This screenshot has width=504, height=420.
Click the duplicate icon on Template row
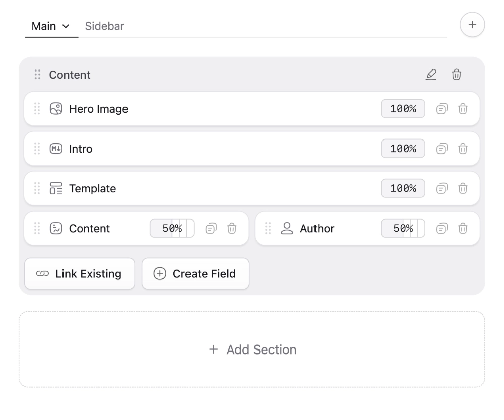pyautogui.click(x=442, y=188)
